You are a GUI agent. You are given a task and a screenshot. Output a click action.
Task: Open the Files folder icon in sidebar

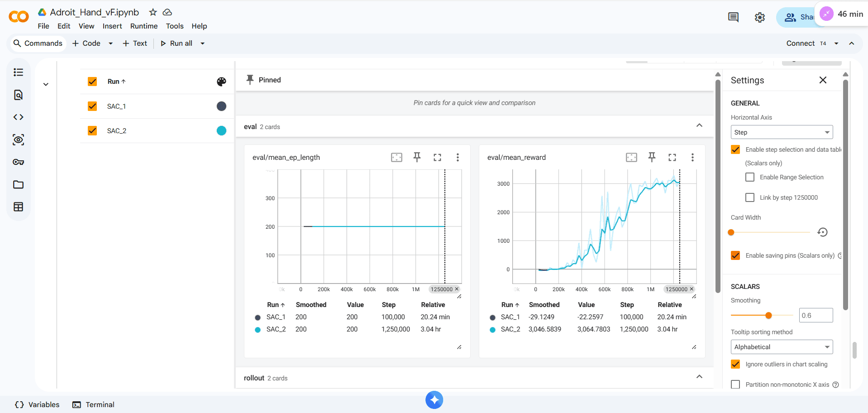pyautogui.click(x=18, y=184)
